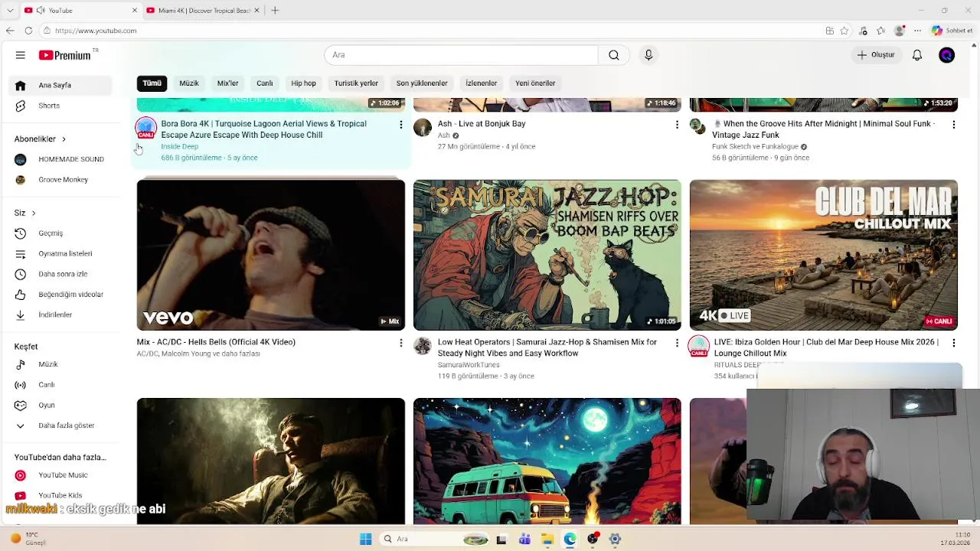Add page to favorites star icon
Image resolution: width=980 pixels, height=551 pixels.
point(844,31)
